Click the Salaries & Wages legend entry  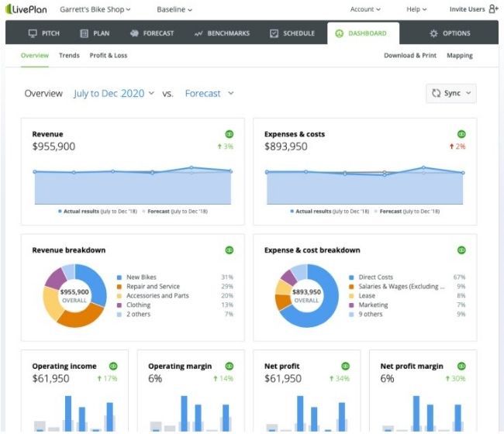(x=402, y=287)
